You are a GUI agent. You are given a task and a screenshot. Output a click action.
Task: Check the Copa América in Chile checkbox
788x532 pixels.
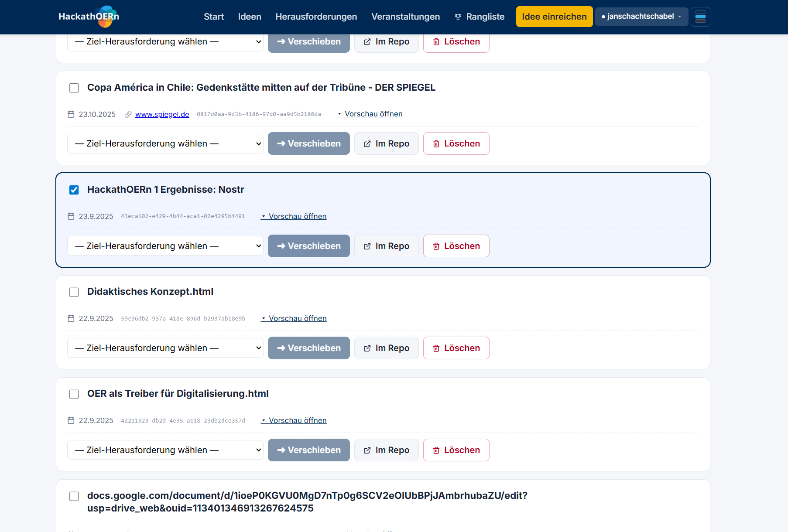point(74,88)
